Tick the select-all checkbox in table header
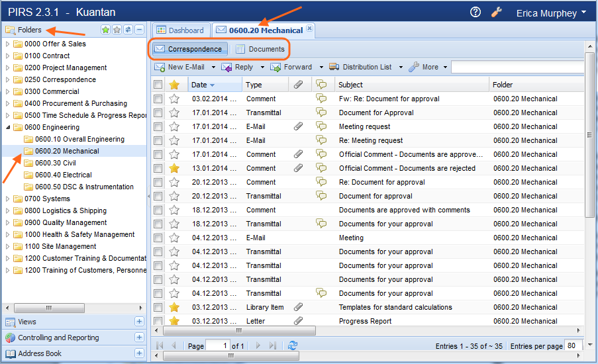598x364 pixels. pos(158,85)
